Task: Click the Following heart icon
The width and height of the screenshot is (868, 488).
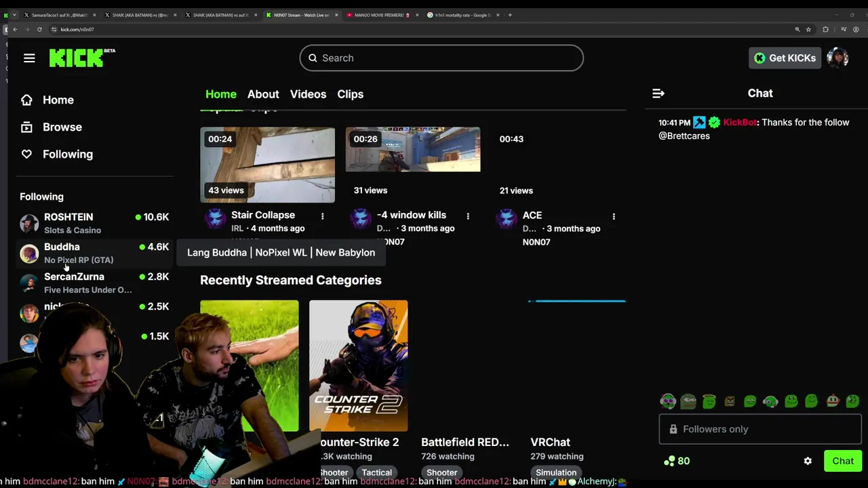Action: point(26,154)
